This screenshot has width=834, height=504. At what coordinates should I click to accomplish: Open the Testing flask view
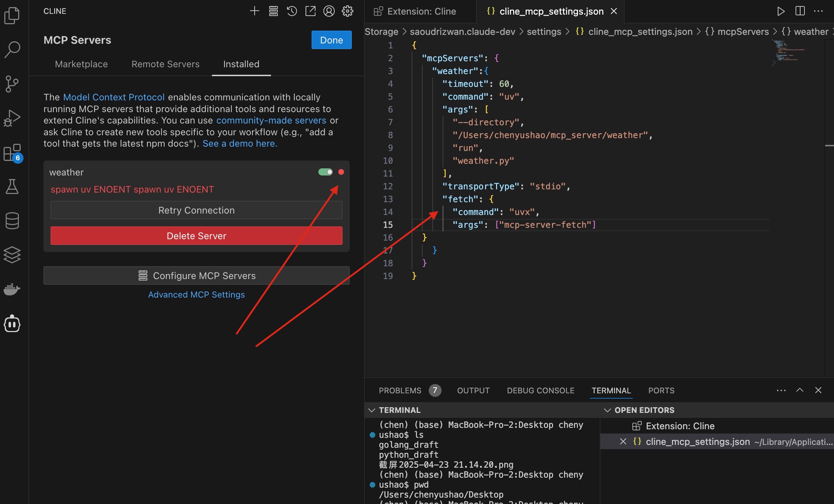12,186
